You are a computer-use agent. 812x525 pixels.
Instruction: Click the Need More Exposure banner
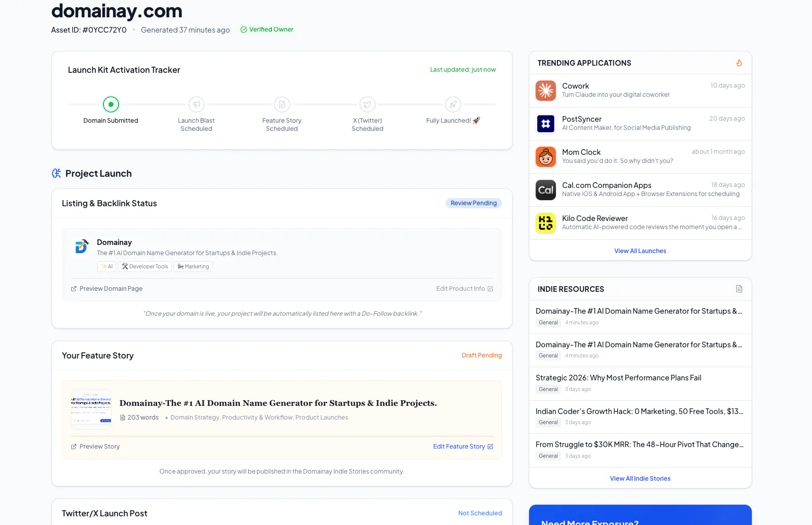pos(640,515)
